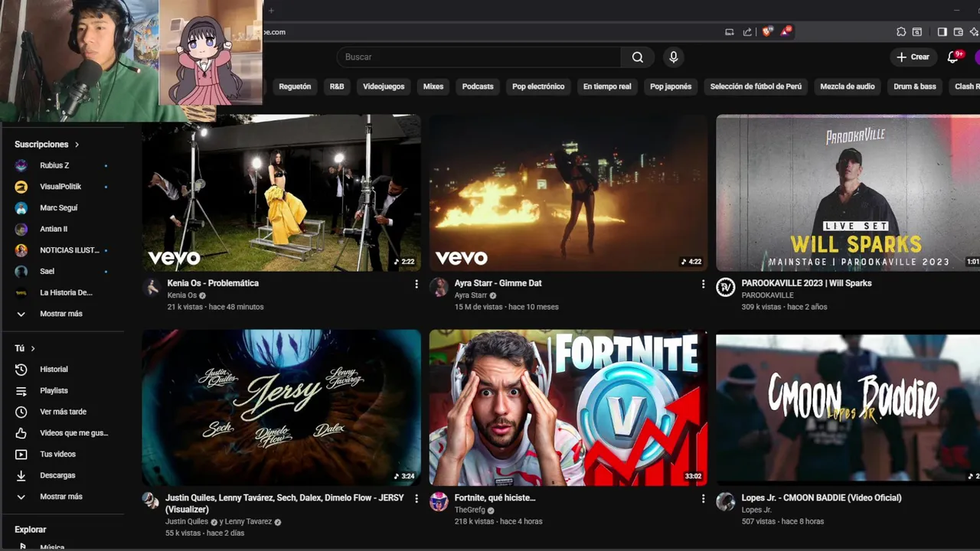Toggle the Brave sidebar panel icon
The width and height of the screenshot is (980, 551).
click(x=942, y=32)
